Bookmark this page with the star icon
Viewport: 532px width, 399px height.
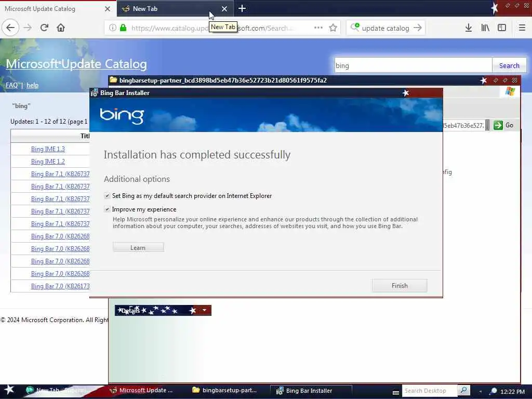[x=333, y=28]
